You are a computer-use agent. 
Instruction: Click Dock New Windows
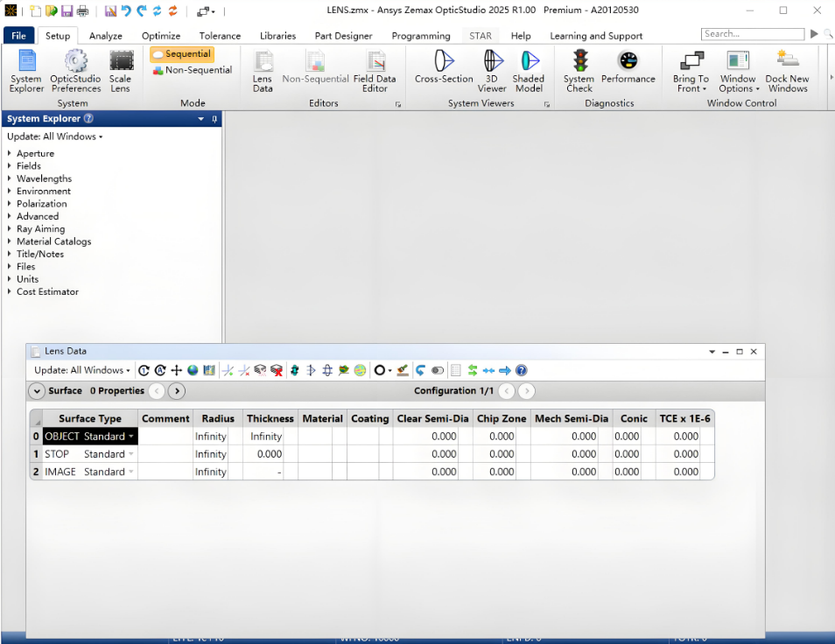pyautogui.click(x=788, y=71)
